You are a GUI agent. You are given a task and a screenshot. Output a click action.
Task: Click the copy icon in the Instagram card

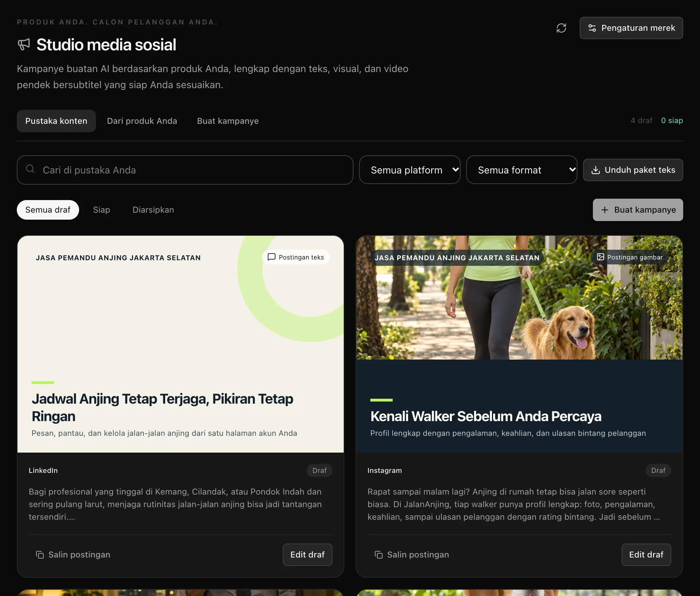379,555
